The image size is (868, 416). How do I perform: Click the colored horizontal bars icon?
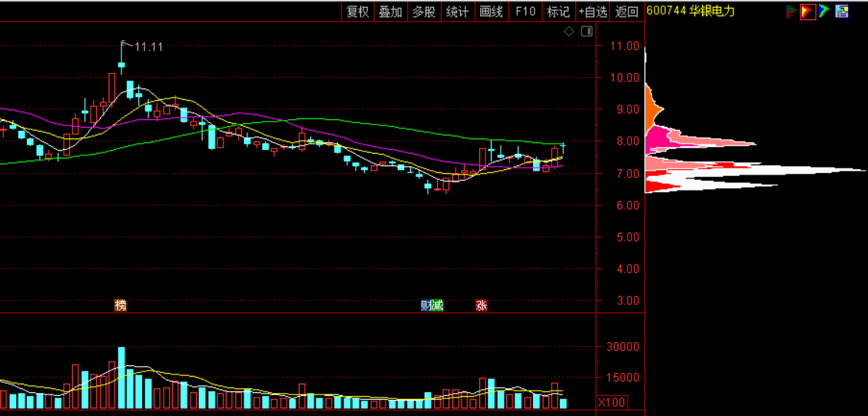[790, 12]
